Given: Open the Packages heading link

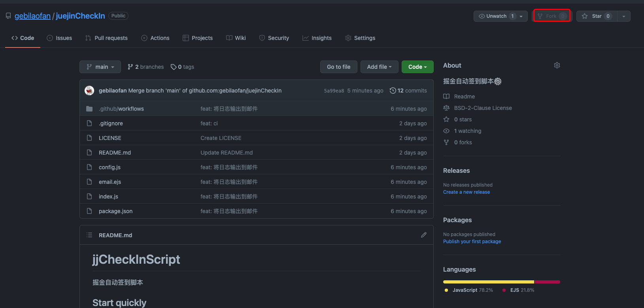Looking at the screenshot, I should tap(457, 220).
